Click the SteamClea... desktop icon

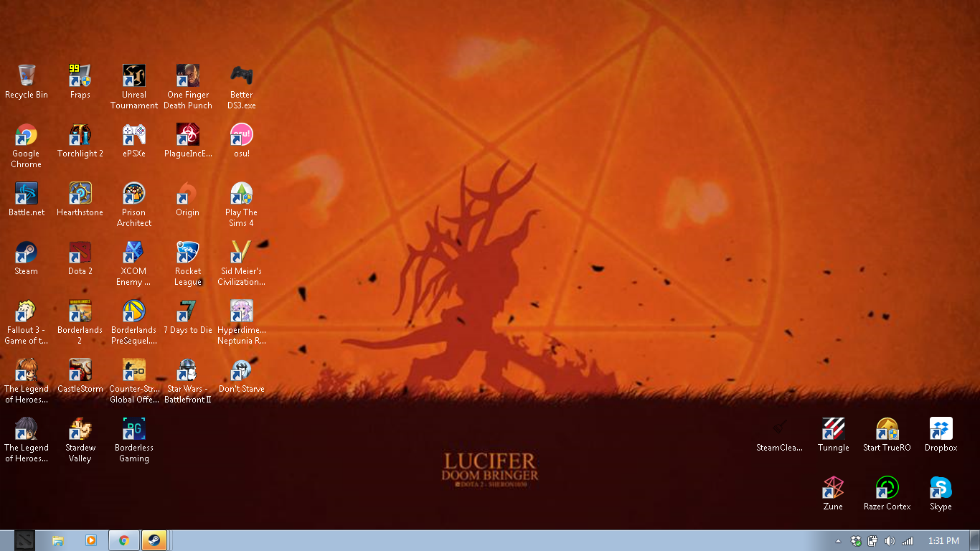779,428
